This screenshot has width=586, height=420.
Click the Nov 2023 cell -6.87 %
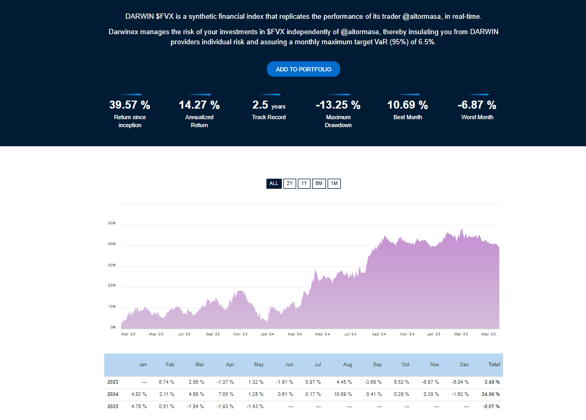point(430,382)
